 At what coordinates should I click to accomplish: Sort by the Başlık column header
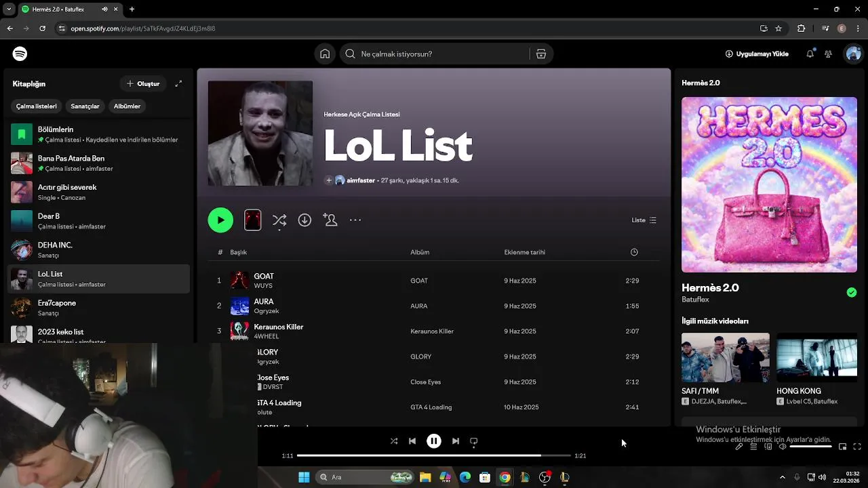point(238,252)
